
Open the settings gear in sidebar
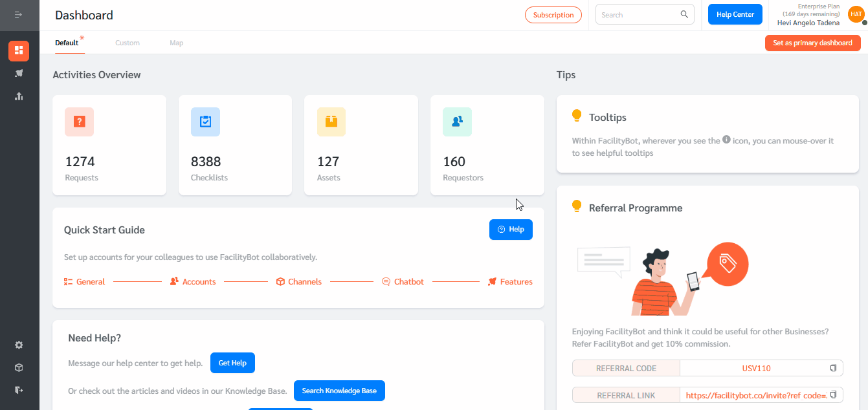tap(19, 345)
